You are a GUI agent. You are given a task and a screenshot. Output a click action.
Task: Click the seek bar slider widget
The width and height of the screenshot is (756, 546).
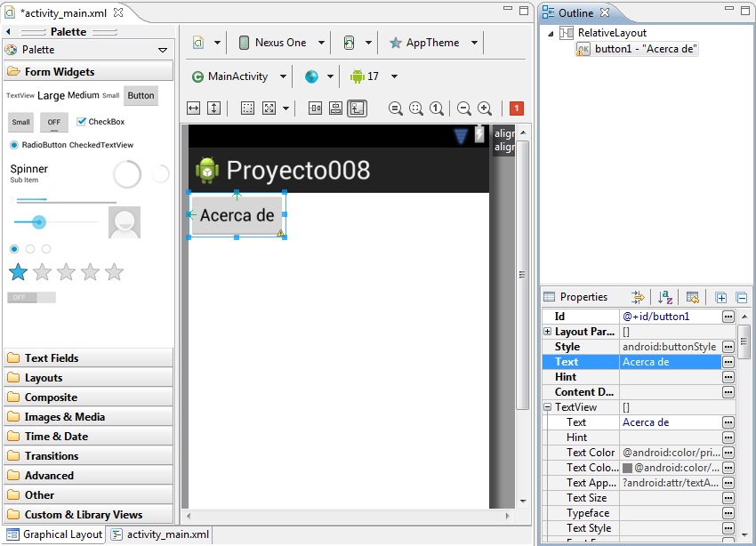point(55,222)
